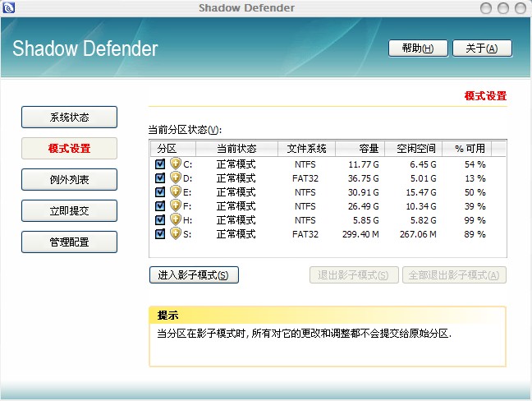This screenshot has height=401, width=532.
Task: Toggle the S: partition checkbox
Action: 160,233
